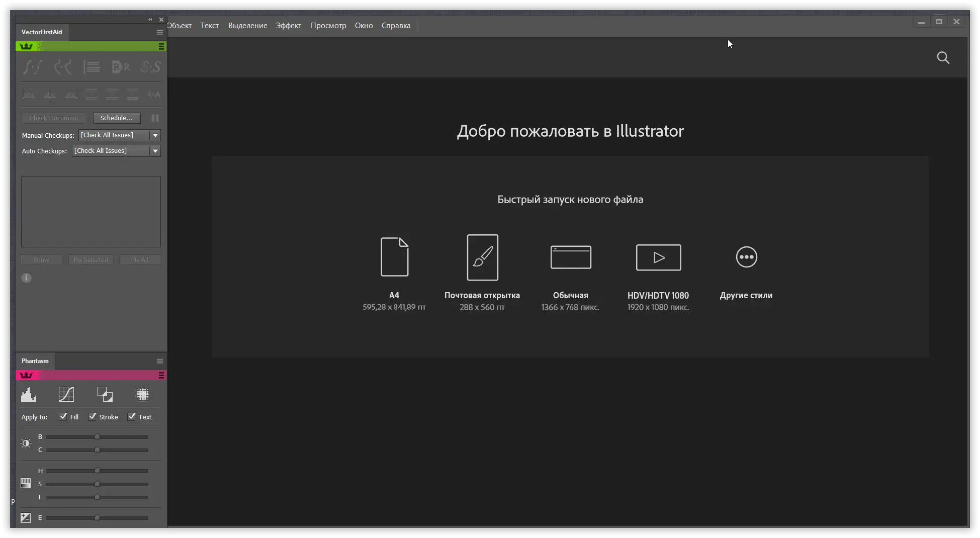Open the search magnifier icon
The image size is (980, 538).
(x=943, y=58)
